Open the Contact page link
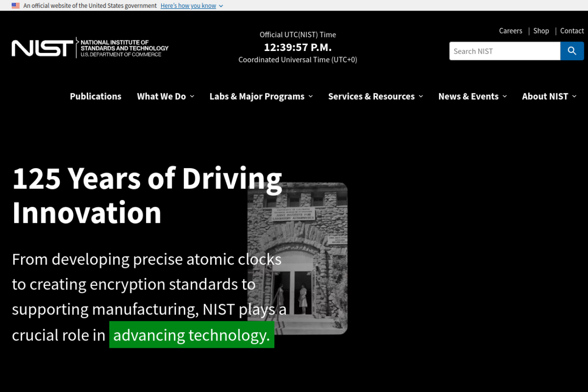588x392 pixels. (x=572, y=31)
